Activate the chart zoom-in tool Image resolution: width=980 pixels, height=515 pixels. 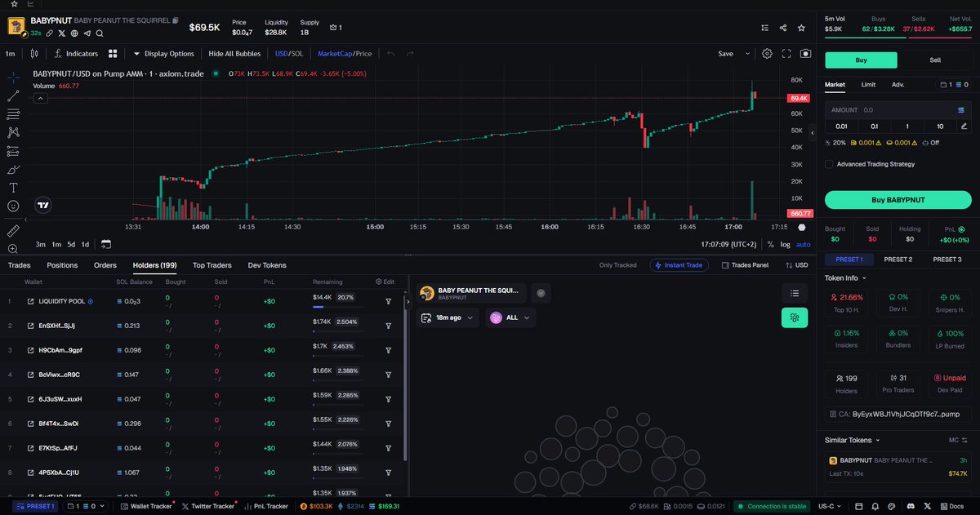tap(13, 249)
